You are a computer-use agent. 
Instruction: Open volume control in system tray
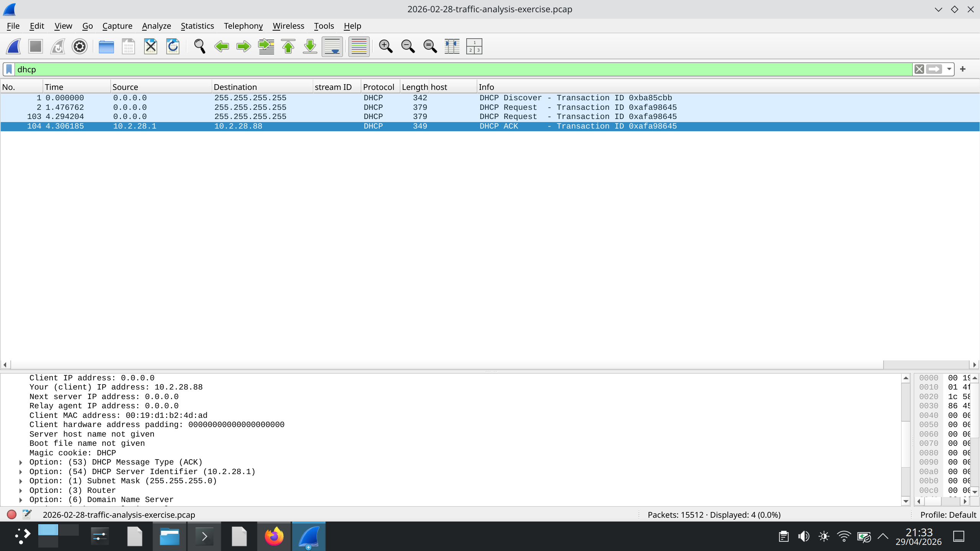click(x=804, y=536)
